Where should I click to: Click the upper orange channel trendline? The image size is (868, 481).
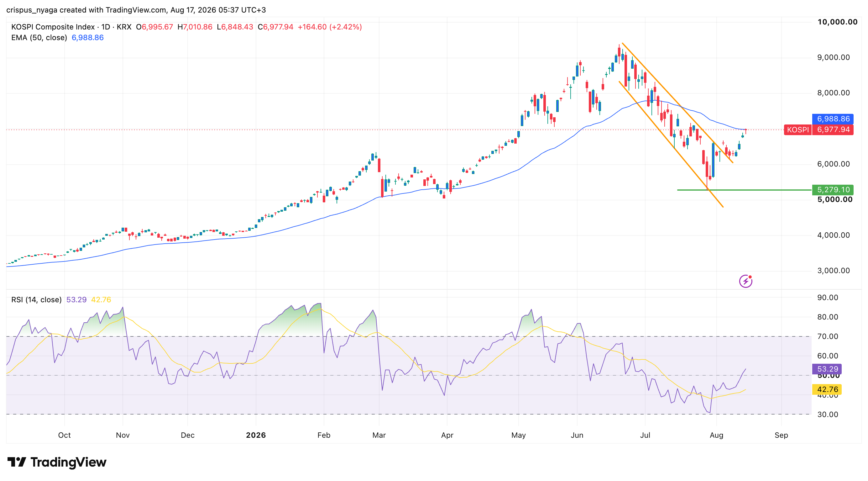(x=677, y=103)
